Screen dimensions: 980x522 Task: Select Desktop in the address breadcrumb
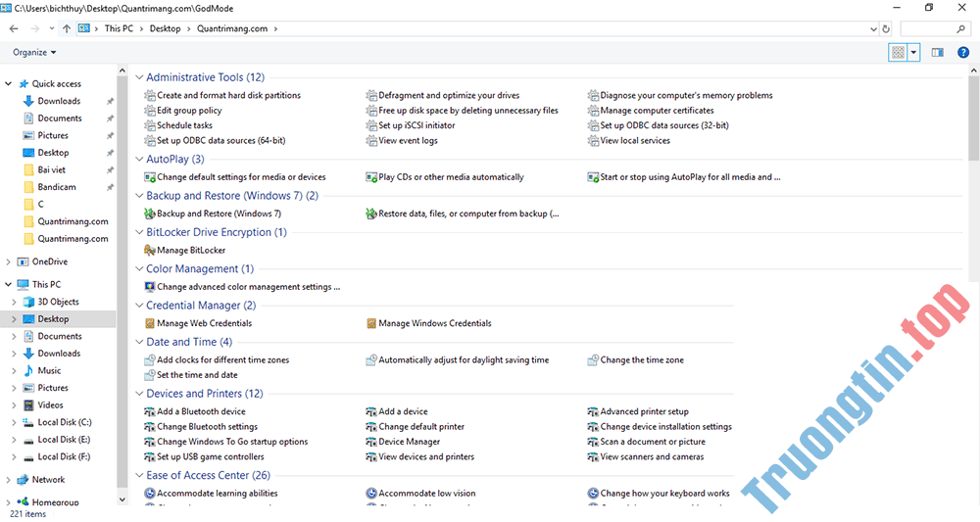pos(165,28)
